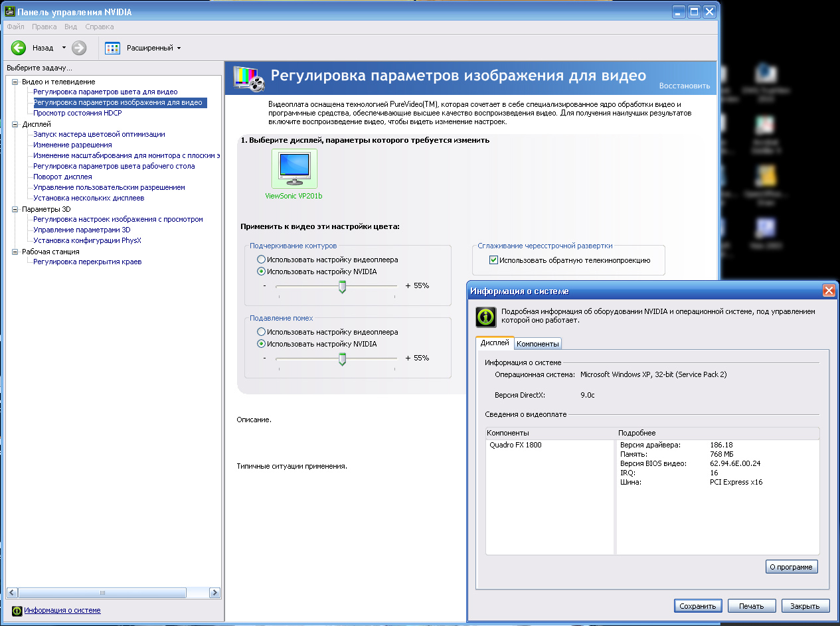Click the memory value 768 МБ
Image resolution: width=840 pixels, height=626 pixels.
click(723, 454)
